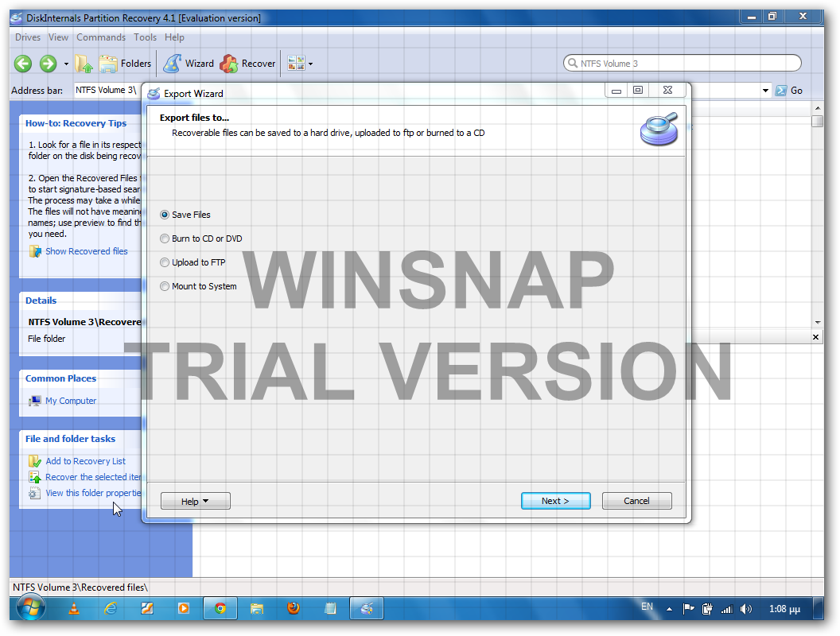The width and height of the screenshot is (840, 636).
Task: Open the Help menu in the menu bar
Action: 174,37
